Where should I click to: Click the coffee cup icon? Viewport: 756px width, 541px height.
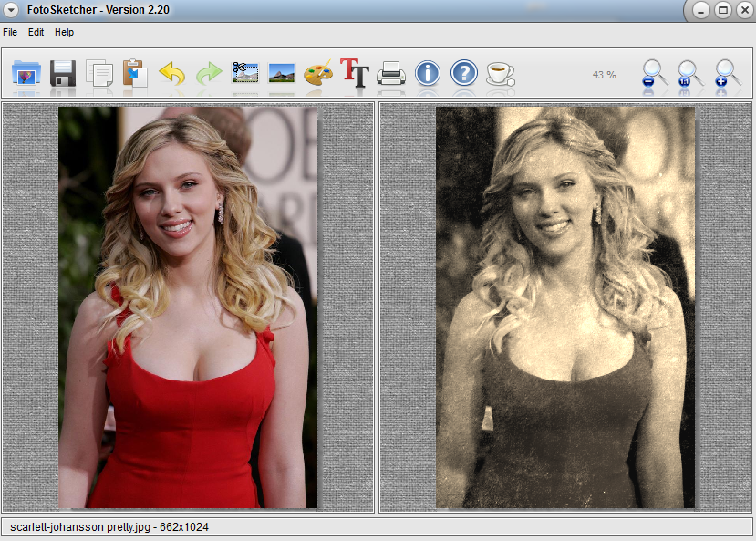click(x=501, y=74)
